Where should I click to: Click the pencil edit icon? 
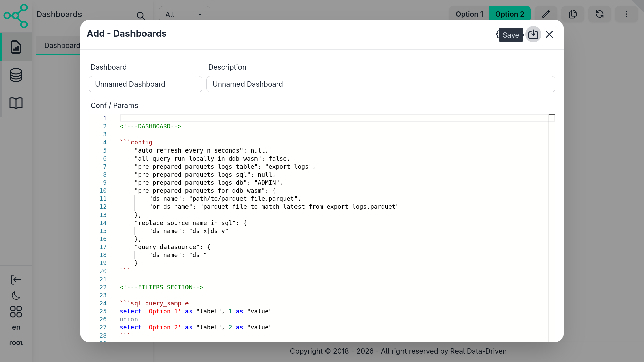coord(546,14)
